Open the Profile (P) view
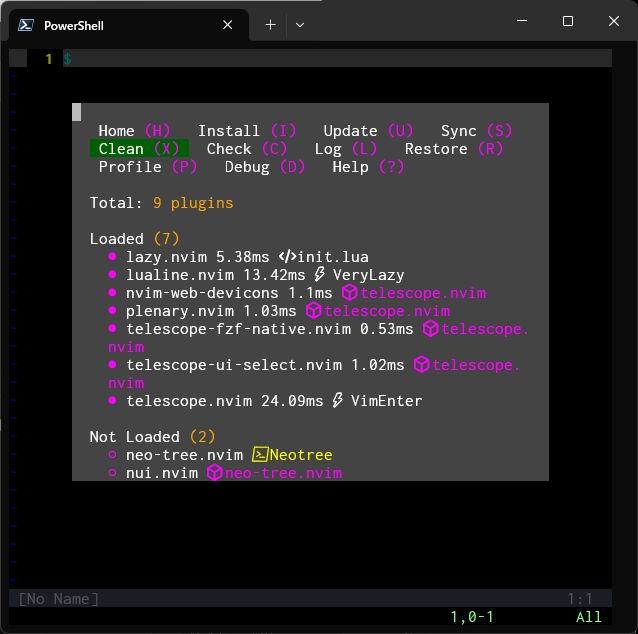Image resolution: width=638 pixels, height=634 pixels. [147, 167]
